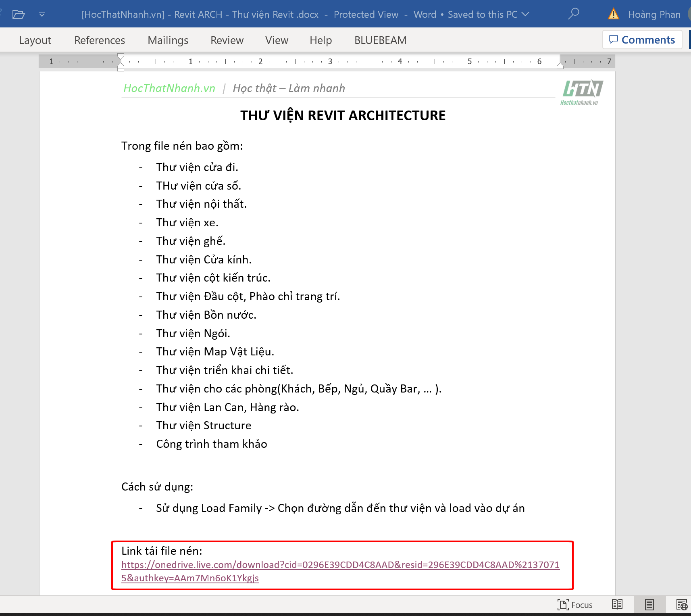Switch to Web Layout view icon

(682, 605)
